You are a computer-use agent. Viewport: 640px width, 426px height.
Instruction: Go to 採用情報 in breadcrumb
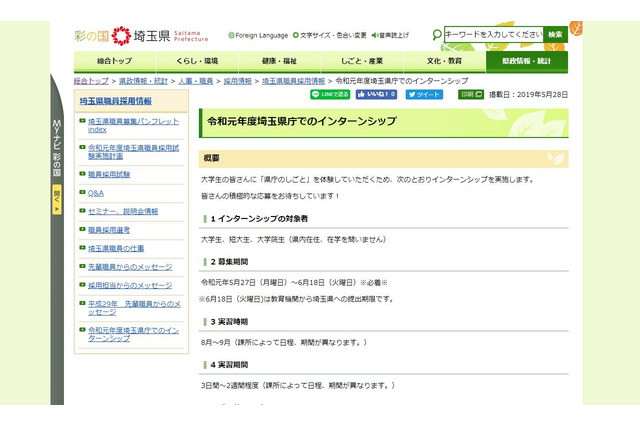[x=238, y=81]
